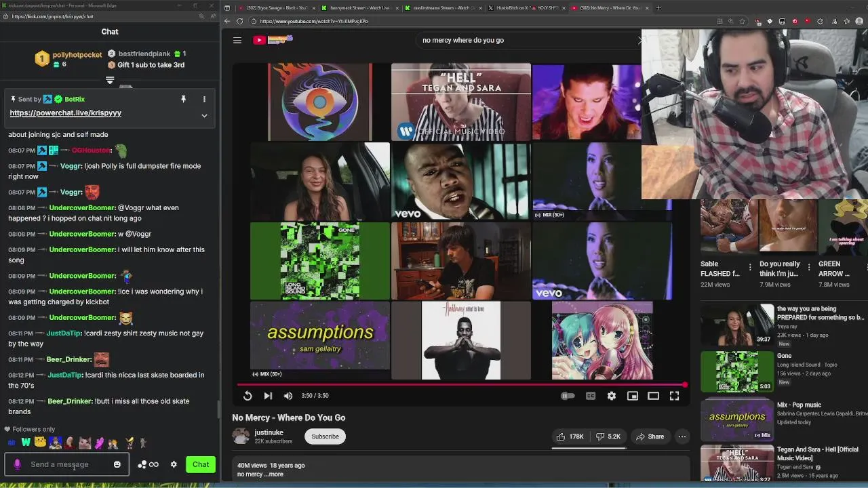
Task: Insert the yellow cat emote
Action: (x=41, y=443)
